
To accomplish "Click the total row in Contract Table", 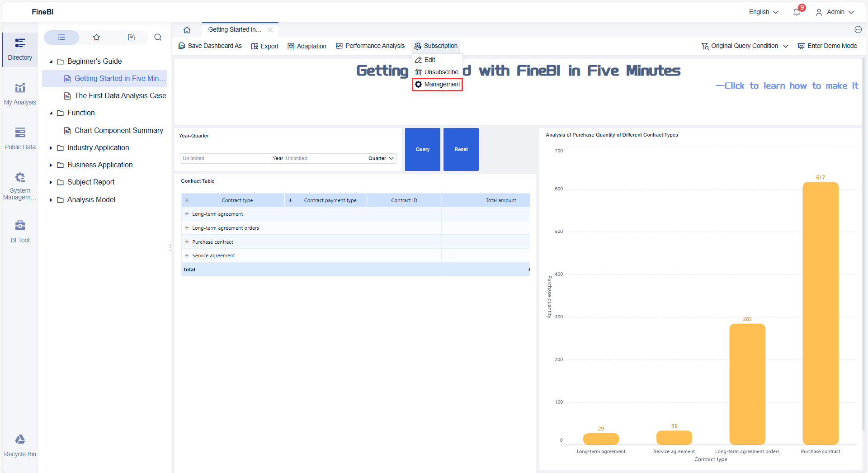I will 355,270.
